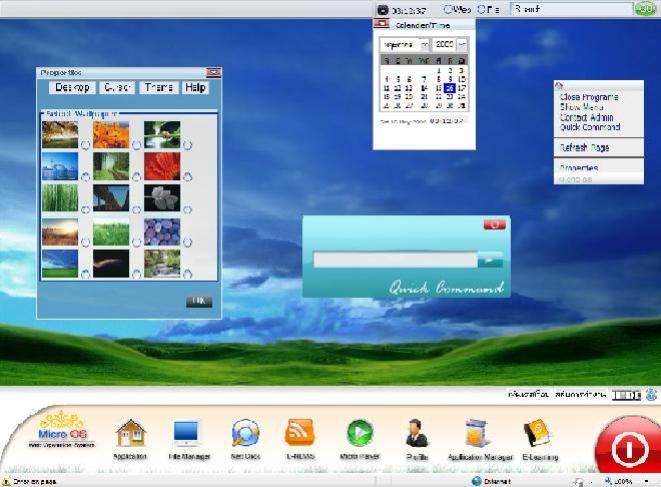Pick the radio beside the red flower wallpaper
This screenshot has height=487, width=661.
187,177
